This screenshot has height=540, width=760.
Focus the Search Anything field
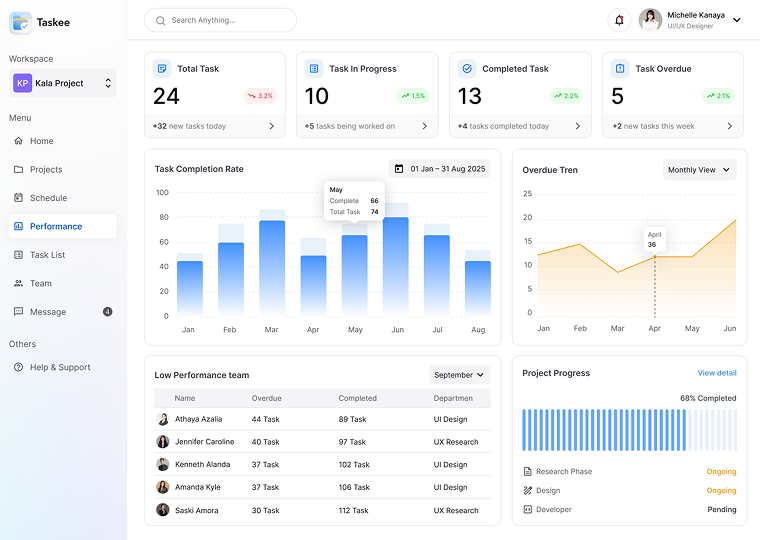[221, 20]
